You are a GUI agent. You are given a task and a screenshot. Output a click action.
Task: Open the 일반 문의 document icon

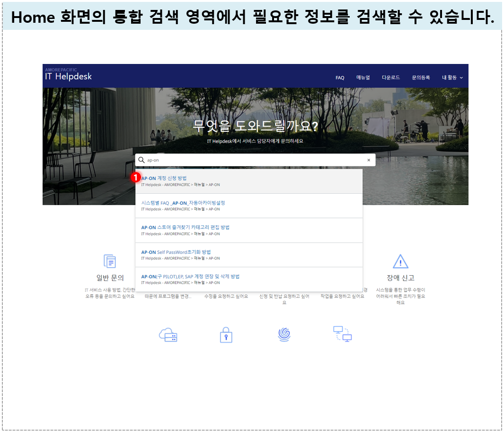[110, 261]
